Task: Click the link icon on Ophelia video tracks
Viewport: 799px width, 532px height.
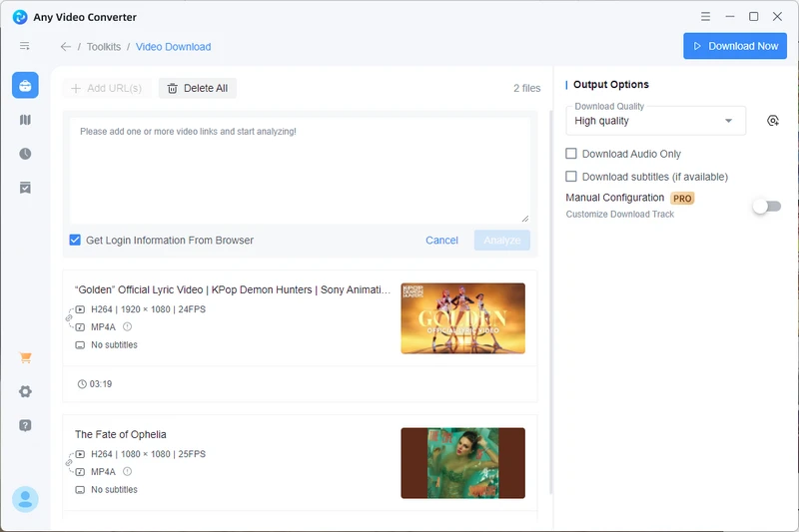Action: click(69, 463)
